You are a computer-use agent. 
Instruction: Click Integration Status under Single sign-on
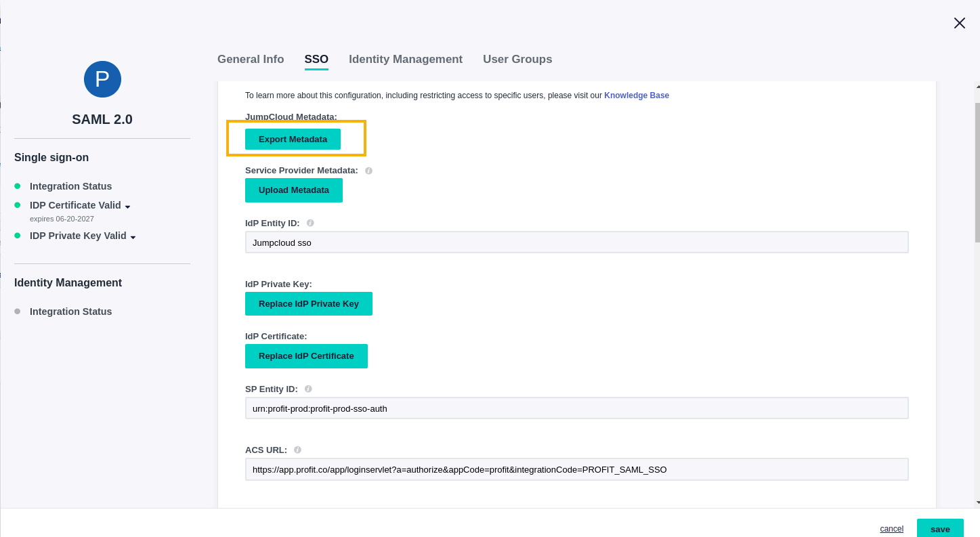[x=70, y=186]
